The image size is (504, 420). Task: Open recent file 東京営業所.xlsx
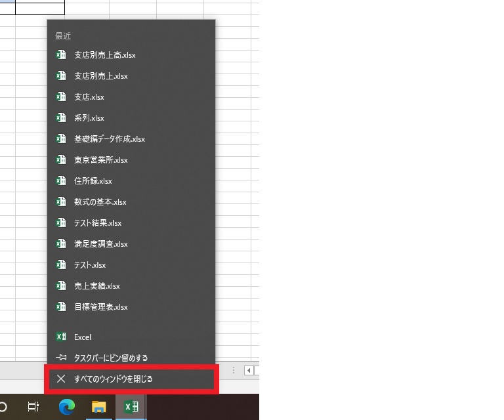point(131,159)
